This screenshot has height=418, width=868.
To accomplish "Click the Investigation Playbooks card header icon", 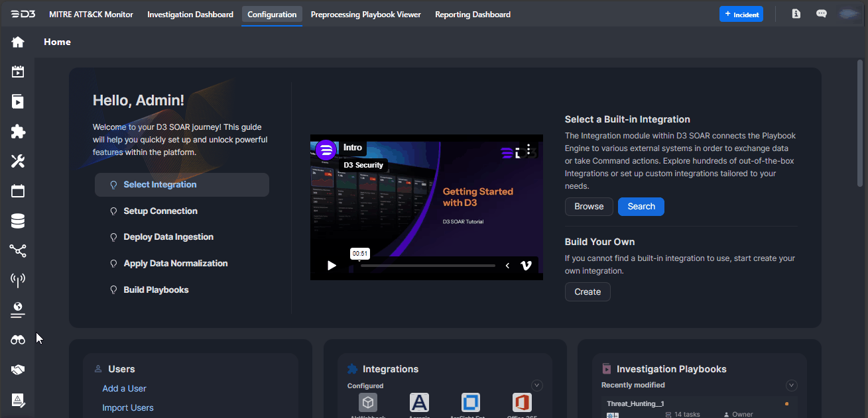I will [606, 369].
